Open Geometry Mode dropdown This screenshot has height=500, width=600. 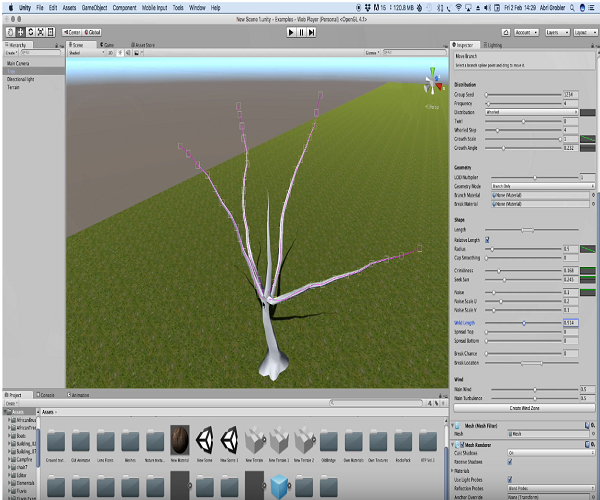click(x=543, y=186)
